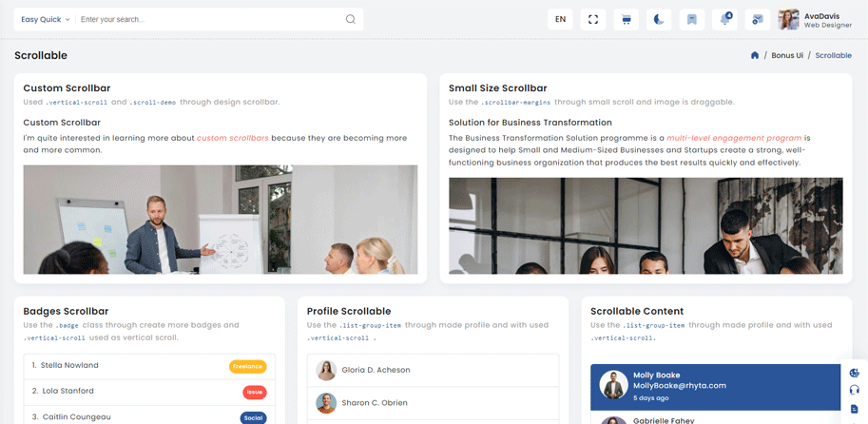Image resolution: width=868 pixels, height=424 pixels.
Task: Open the EN language selector
Action: [x=561, y=19]
